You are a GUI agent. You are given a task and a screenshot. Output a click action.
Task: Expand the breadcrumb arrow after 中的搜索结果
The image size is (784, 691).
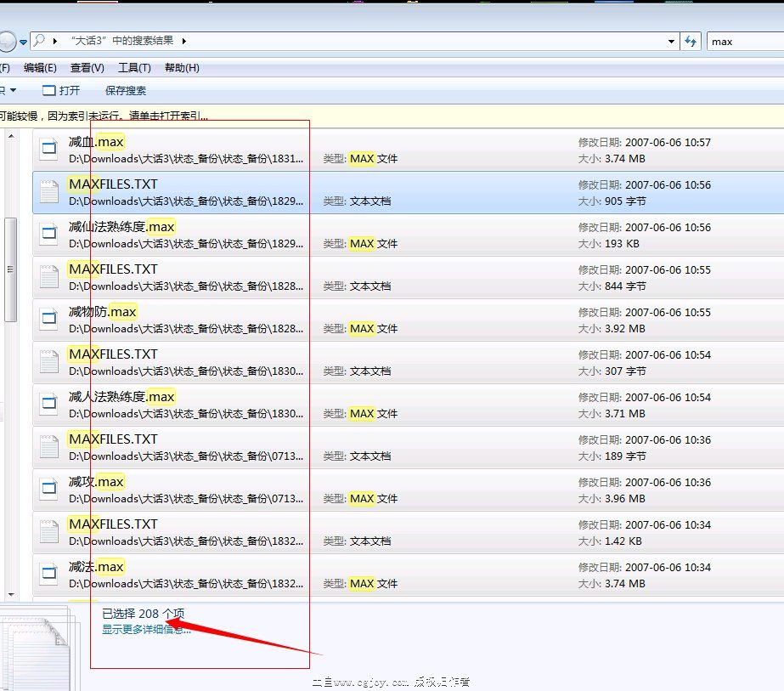click(x=183, y=41)
